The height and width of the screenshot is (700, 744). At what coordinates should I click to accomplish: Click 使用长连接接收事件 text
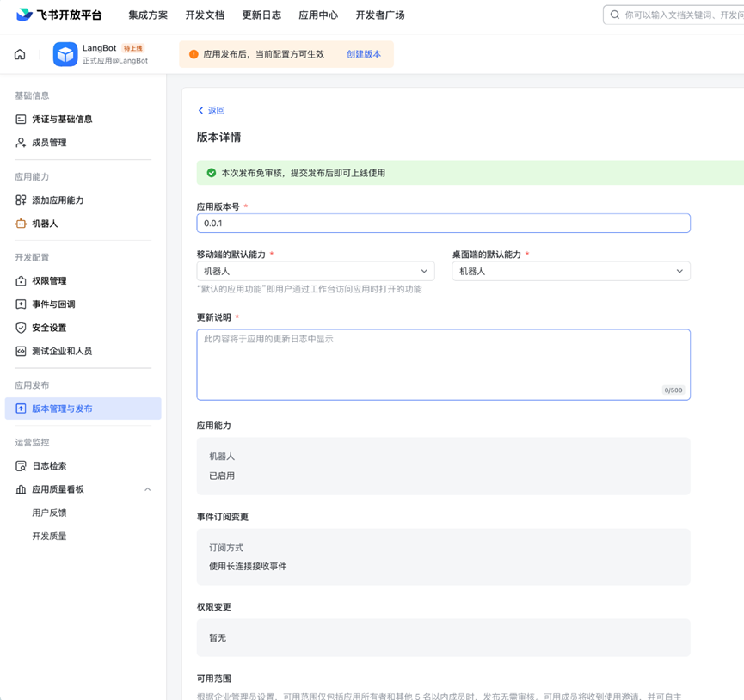tap(248, 566)
